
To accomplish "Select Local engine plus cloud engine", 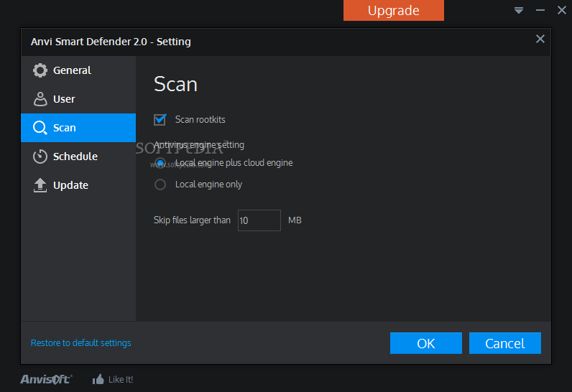I will point(160,163).
